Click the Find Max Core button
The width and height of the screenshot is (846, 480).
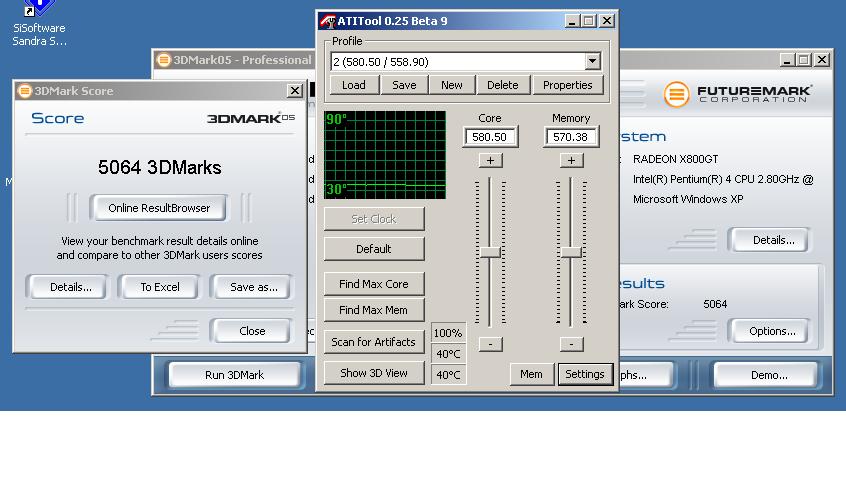[374, 284]
